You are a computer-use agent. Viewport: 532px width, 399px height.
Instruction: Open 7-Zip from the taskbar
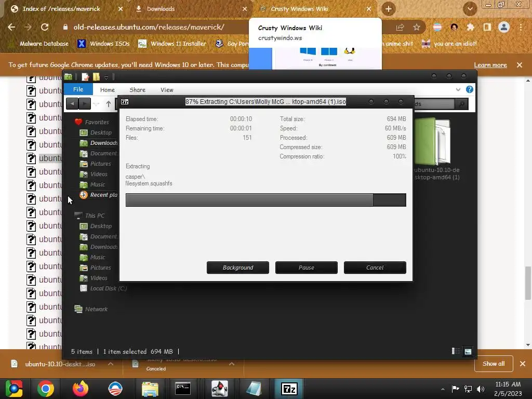pyautogui.click(x=289, y=389)
